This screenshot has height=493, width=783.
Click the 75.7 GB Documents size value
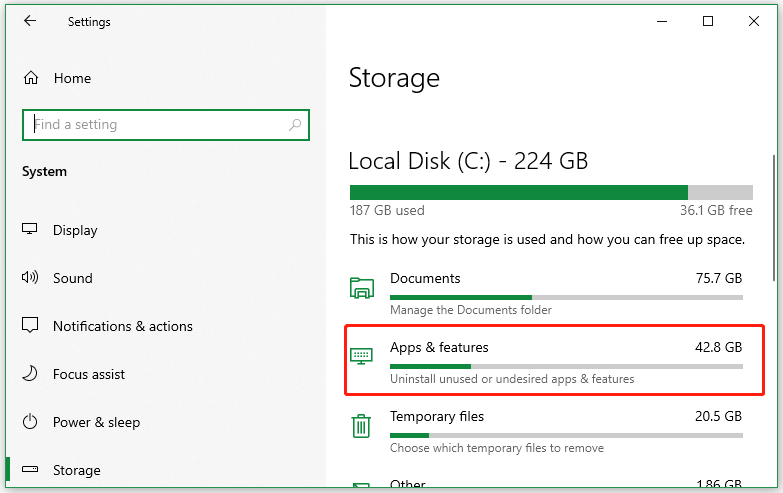coord(719,278)
